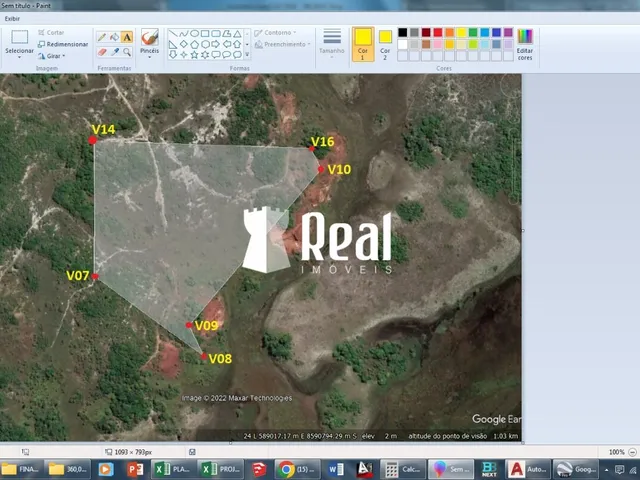Click the Selecionar rectangle selection icon
Image resolution: width=640 pixels, height=480 pixels.
(19, 37)
